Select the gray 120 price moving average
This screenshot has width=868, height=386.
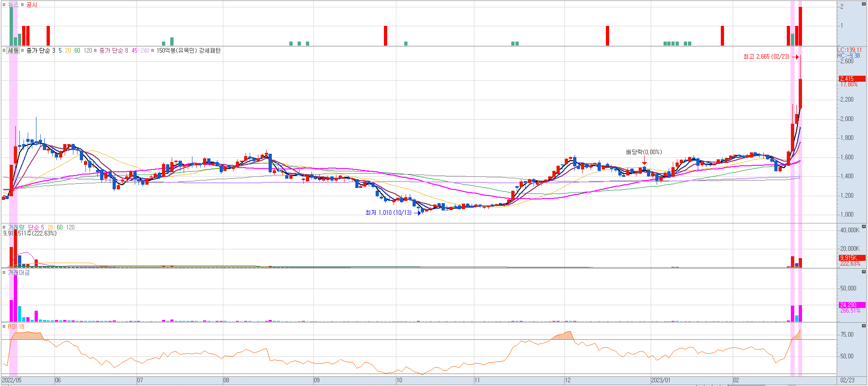[88, 50]
